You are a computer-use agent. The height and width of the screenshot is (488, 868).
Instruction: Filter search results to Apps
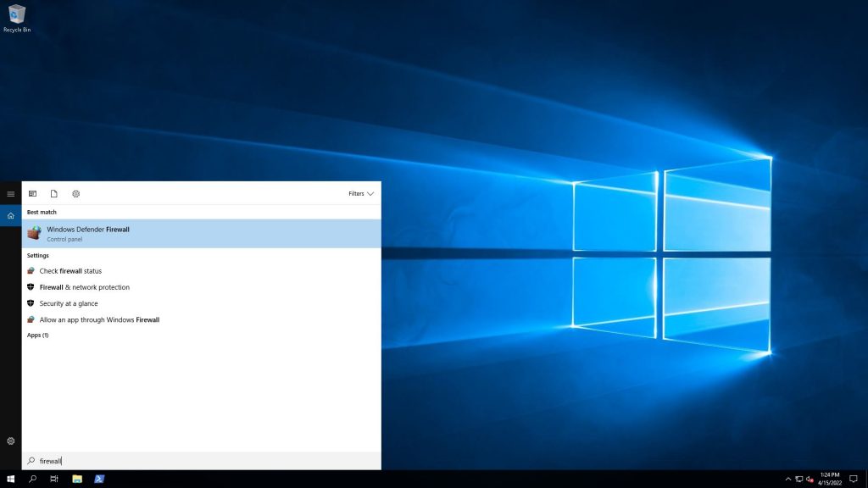[x=31, y=194]
